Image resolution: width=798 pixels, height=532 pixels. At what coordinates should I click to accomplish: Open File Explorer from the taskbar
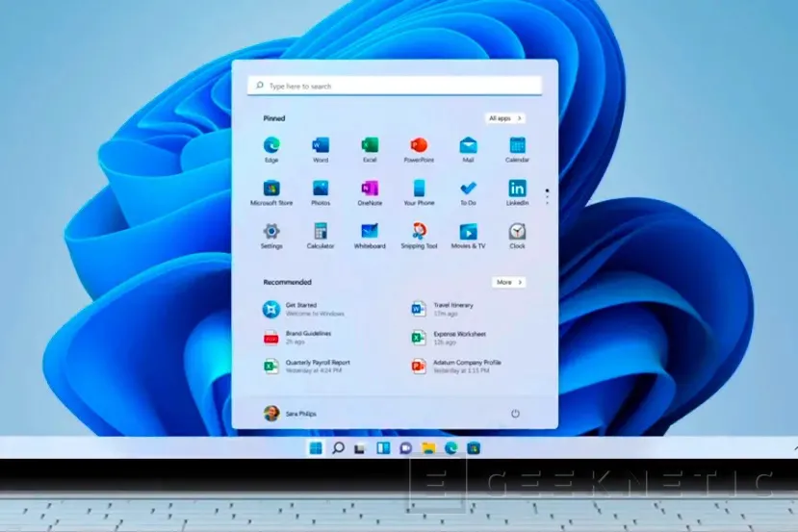[428, 448]
